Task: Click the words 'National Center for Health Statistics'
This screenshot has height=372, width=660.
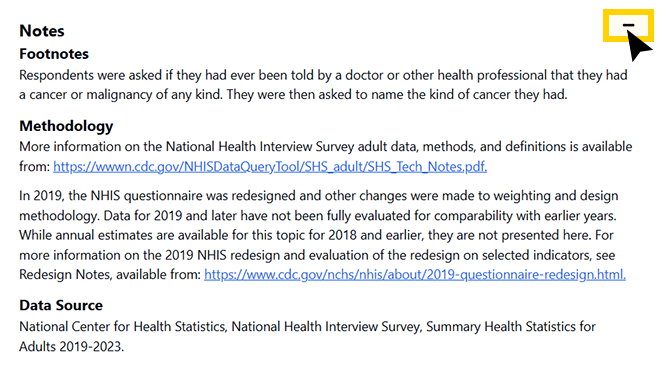Action: pos(122,327)
